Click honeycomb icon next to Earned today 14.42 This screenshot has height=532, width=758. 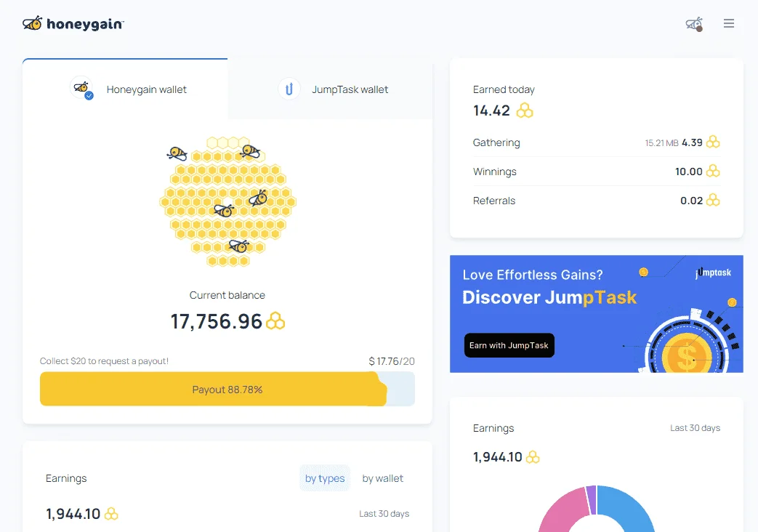(x=525, y=110)
